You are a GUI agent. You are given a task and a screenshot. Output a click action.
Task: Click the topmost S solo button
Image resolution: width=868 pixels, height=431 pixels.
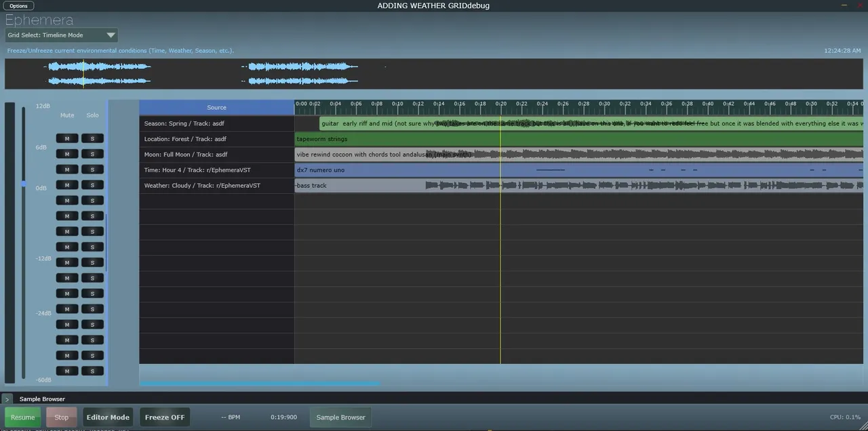point(92,138)
